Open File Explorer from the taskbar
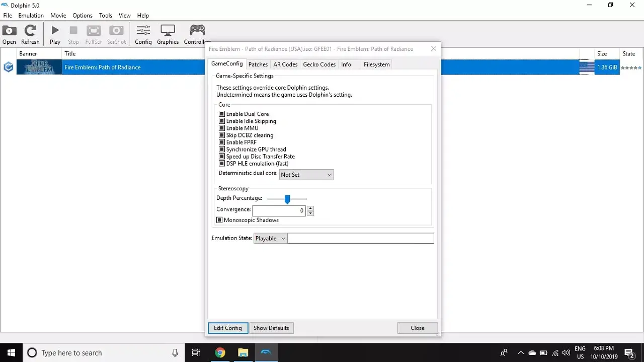The image size is (644, 362). point(243,352)
